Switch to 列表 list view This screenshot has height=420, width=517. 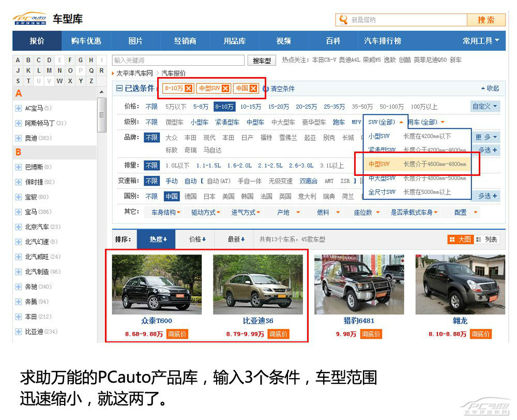[x=487, y=239]
